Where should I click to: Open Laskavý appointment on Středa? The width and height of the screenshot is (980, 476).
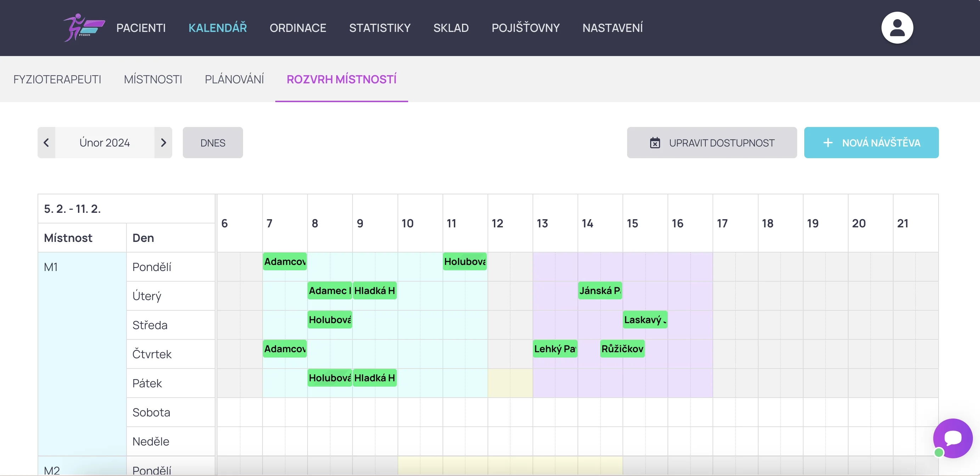tap(644, 320)
